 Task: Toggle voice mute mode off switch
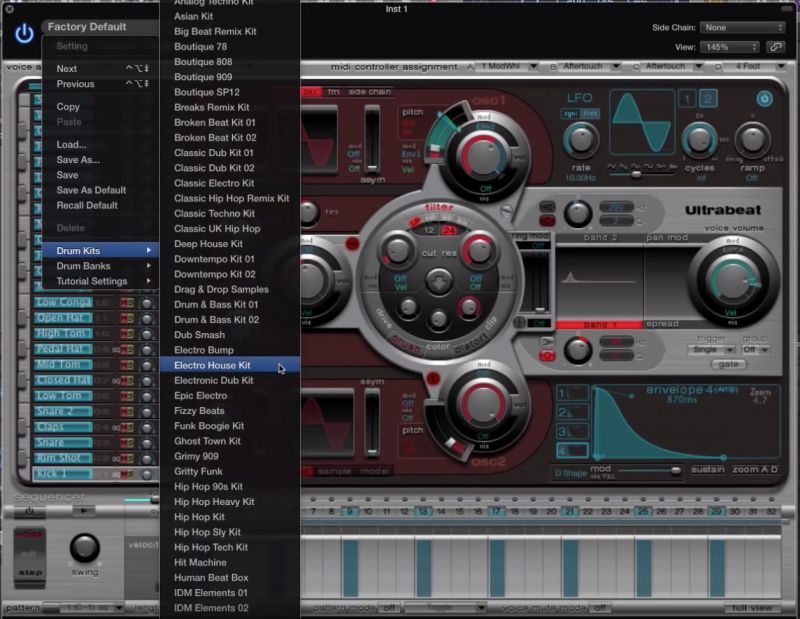tap(598, 606)
